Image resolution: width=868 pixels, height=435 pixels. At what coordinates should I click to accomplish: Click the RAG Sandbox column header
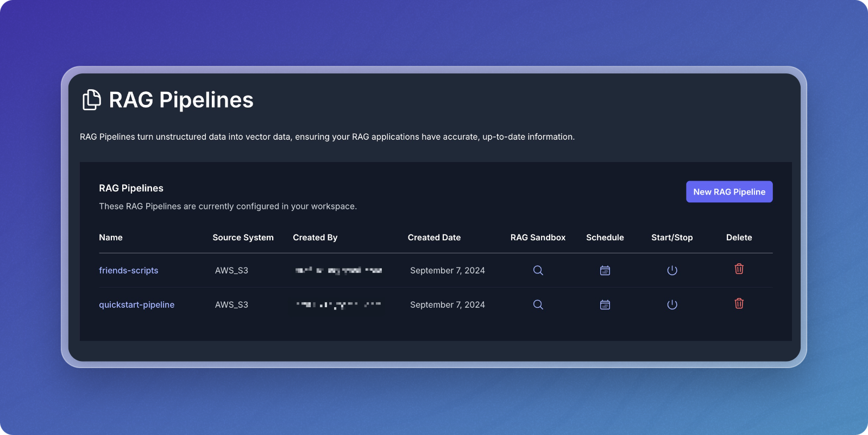(x=538, y=238)
